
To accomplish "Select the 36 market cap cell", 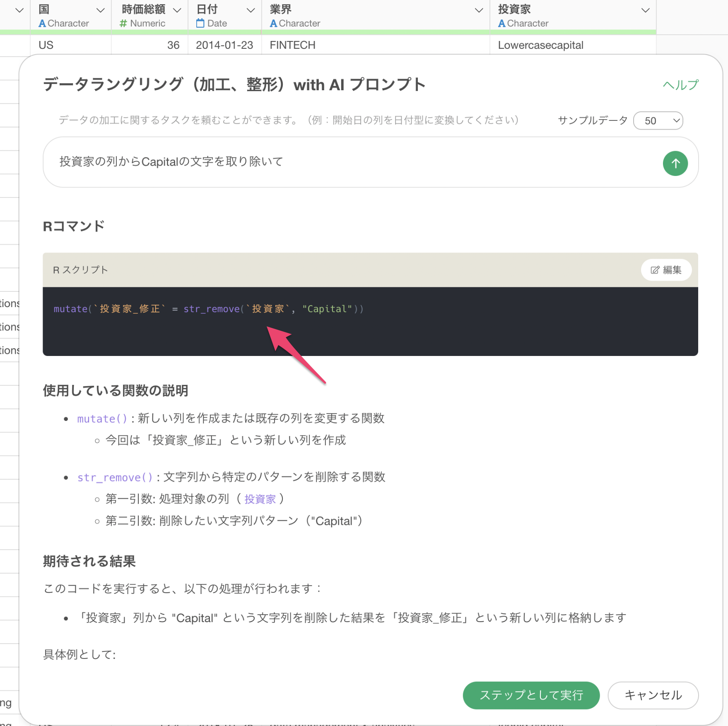I will 149,45.
